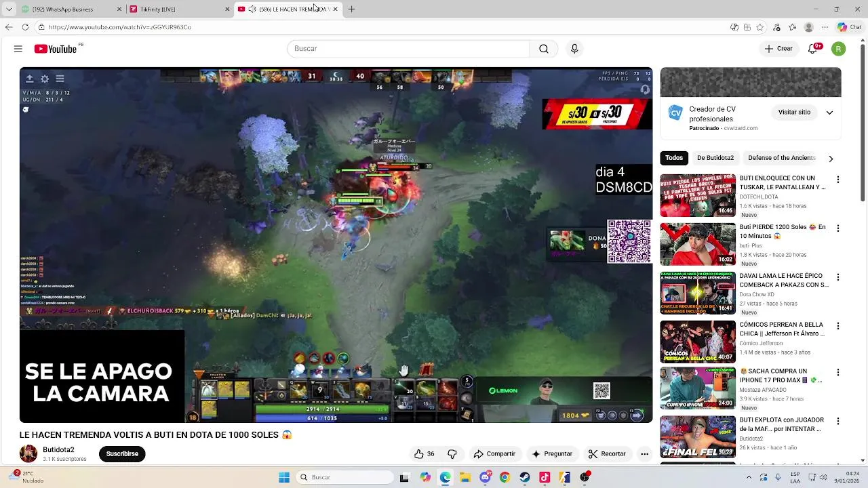Open the Butidota2 channel name link
Image resolution: width=868 pixels, height=488 pixels.
(x=58, y=450)
